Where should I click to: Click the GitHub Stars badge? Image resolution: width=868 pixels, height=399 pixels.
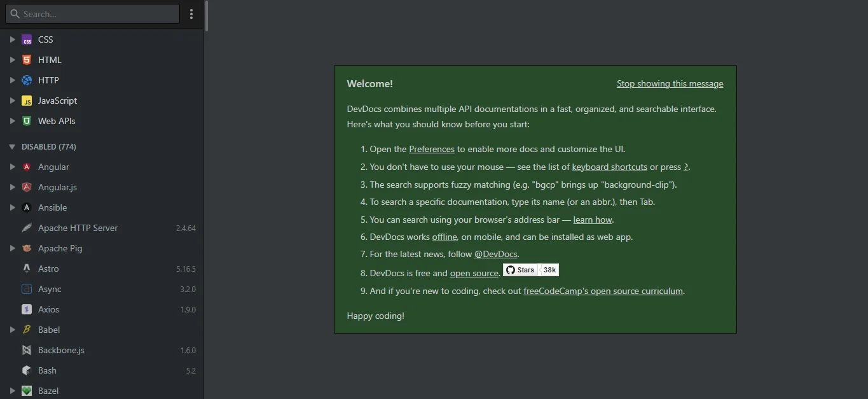point(520,270)
